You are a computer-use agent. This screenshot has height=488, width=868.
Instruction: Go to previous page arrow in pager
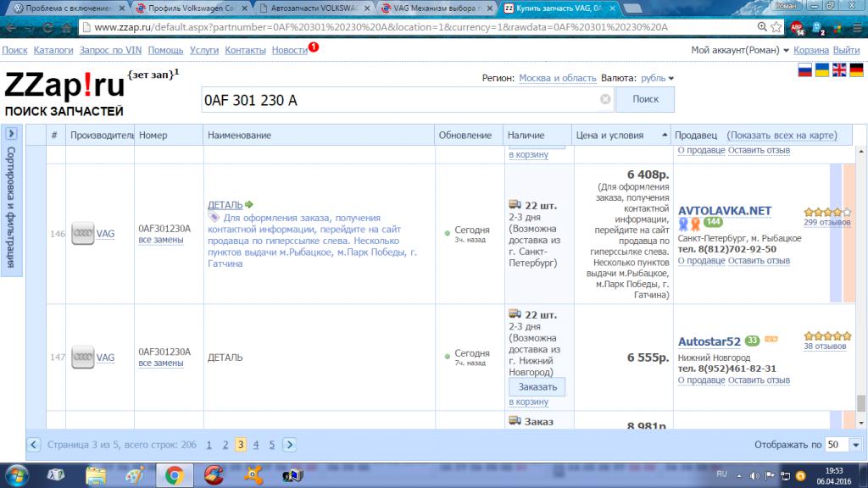pyautogui.click(x=34, y=445)
